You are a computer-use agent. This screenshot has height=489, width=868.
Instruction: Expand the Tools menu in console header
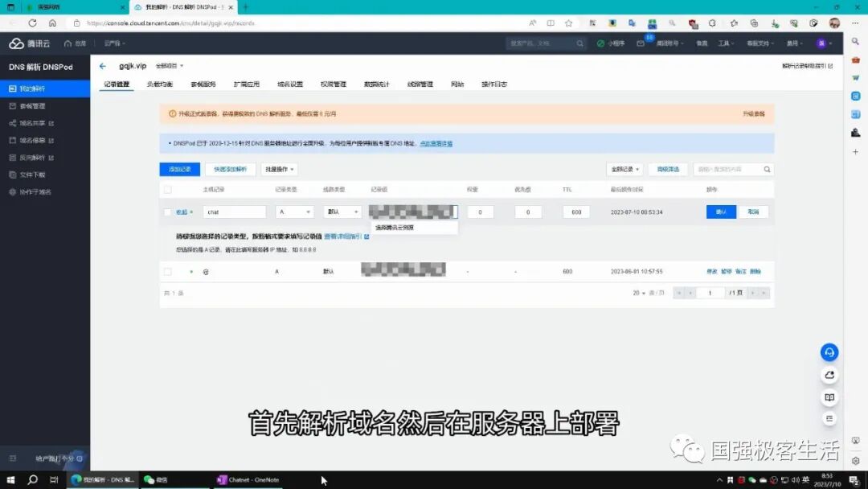coord(726,43)
